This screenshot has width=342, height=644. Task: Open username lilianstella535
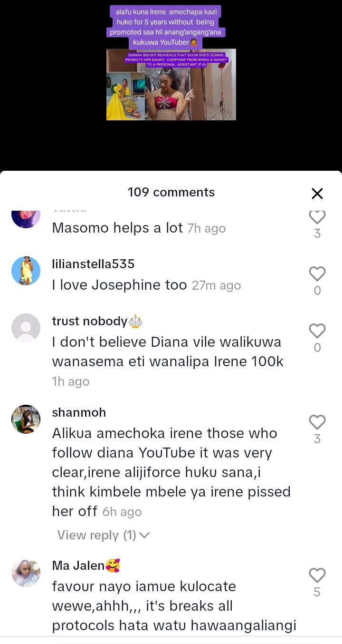point(93,263)
